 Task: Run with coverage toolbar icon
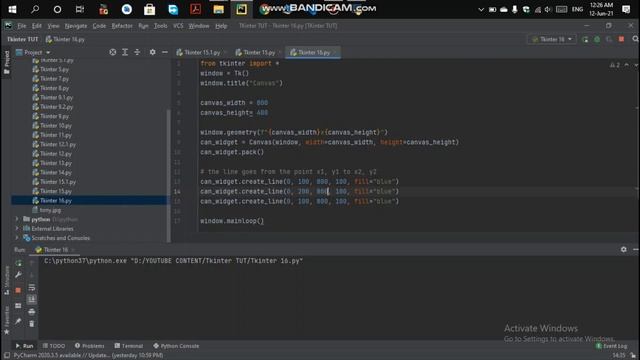[x=609, y=39]
